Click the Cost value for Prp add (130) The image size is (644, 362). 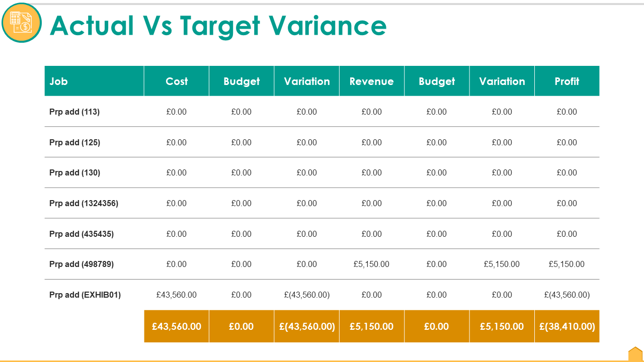click(177, 172)
